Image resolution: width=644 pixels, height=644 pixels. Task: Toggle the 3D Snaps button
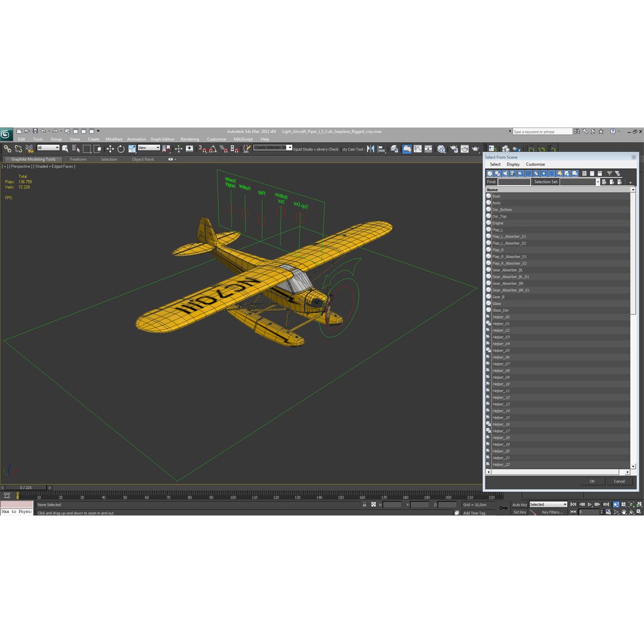click(202, 148)
